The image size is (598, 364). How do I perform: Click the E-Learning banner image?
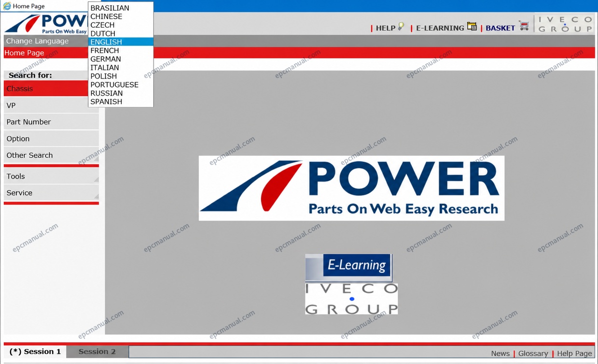pyautogui.click(x=348, y=267)
